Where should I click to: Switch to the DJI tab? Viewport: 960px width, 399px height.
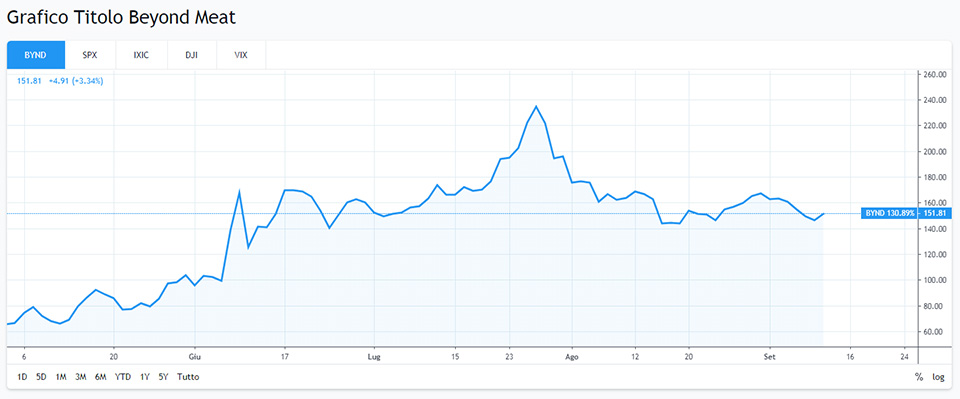coord(191,54)
